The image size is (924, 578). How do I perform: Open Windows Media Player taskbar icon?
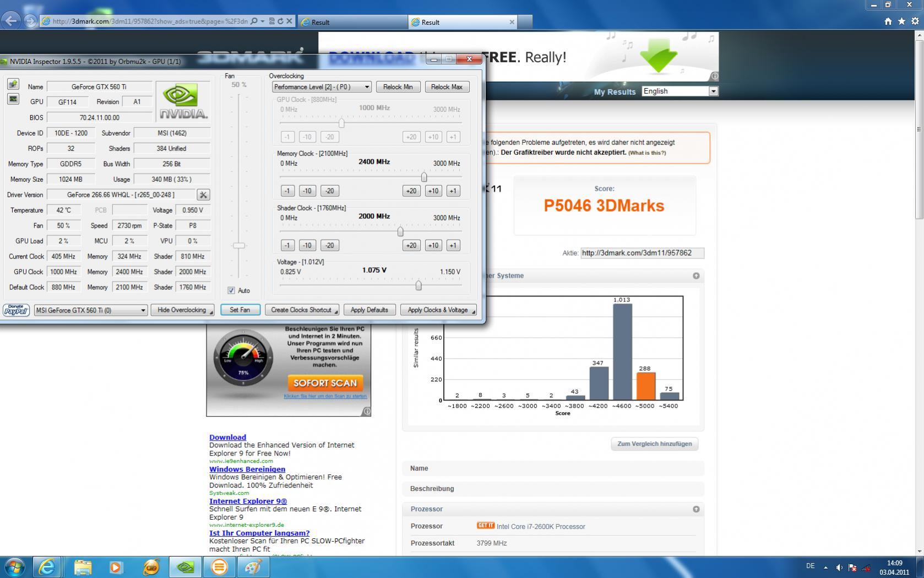coord(116,566)
